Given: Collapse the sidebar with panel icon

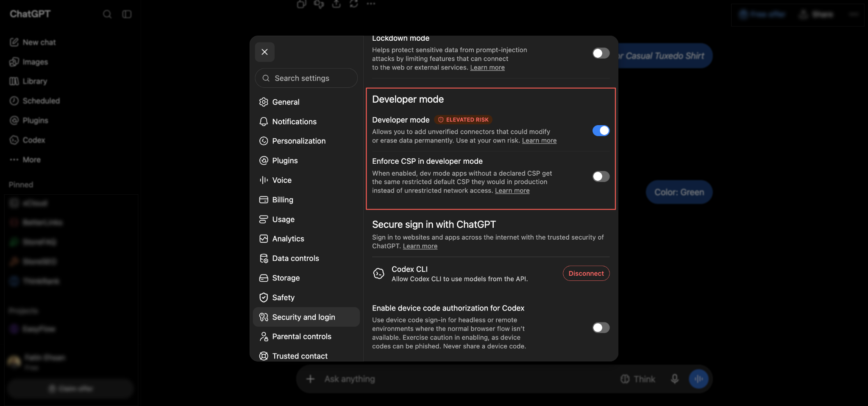Looking at the screenshot, I should point(127,14).
